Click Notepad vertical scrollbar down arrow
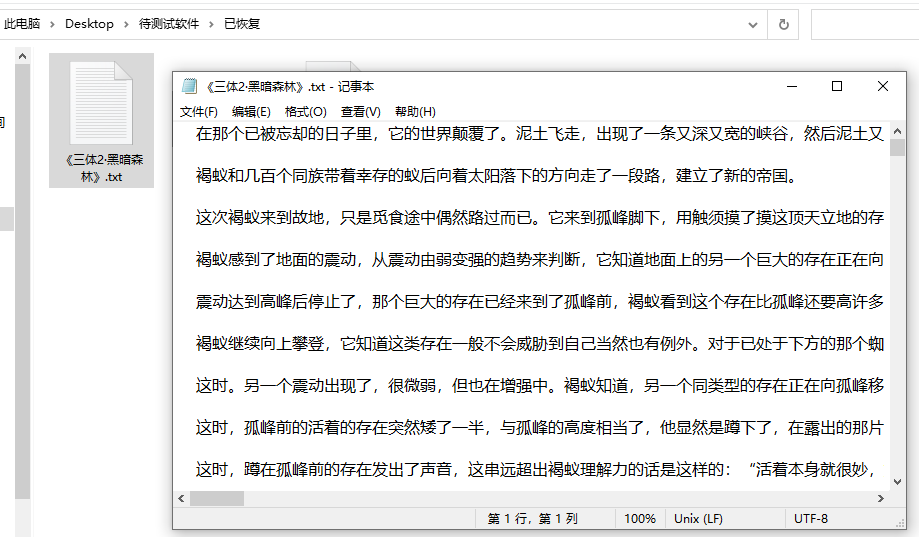This screenshot has height=537, width=919. (897, 482)
